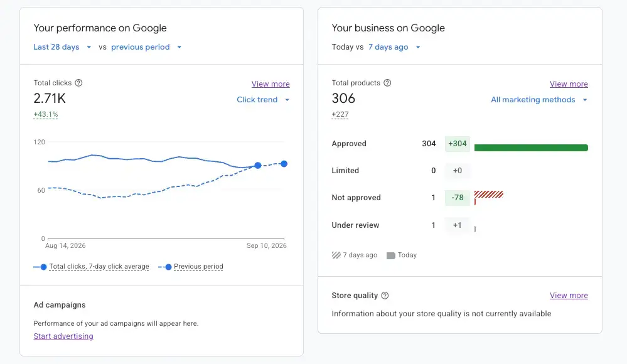
Task: Click the Approved count 304
Action: [x=429, y=144]
